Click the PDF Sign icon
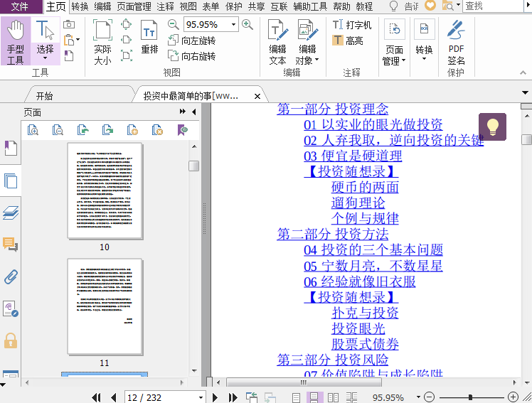Image resolution: width=532 pixels, height=403 pixels. 456,42
